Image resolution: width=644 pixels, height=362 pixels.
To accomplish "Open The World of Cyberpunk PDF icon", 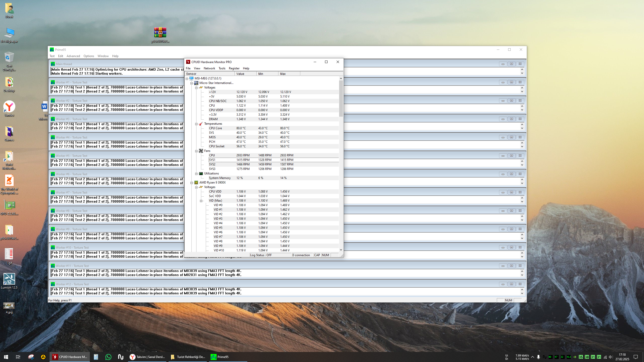I will tap(9, 184).
